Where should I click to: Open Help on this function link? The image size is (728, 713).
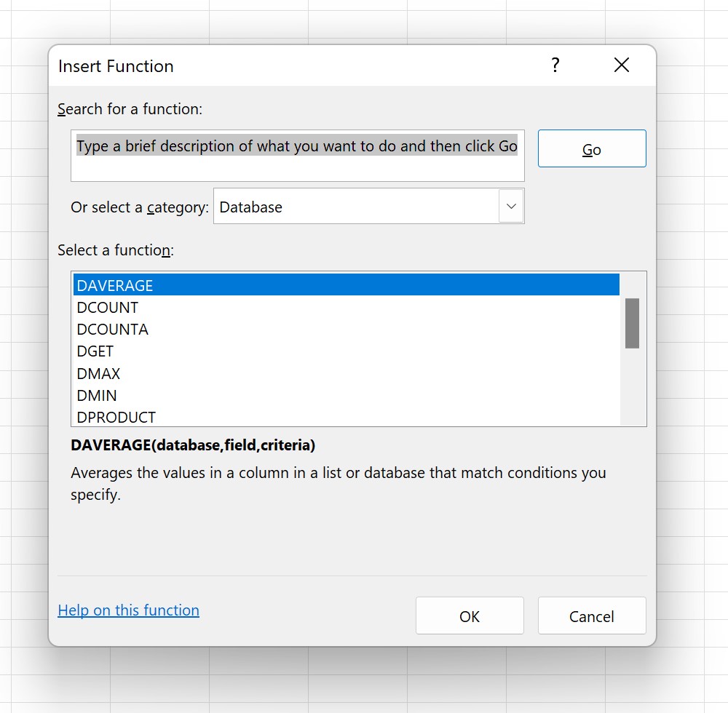[128, 610]
